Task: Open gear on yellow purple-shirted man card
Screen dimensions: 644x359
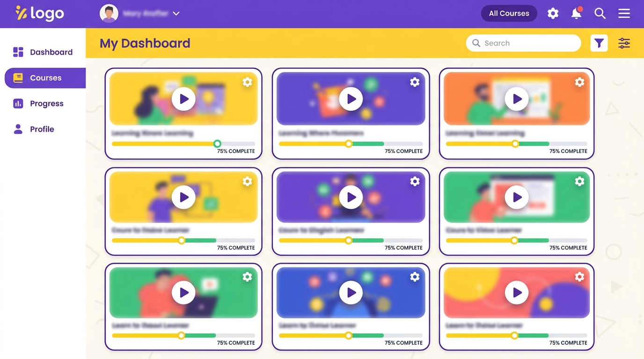Action: coord(247,181)
